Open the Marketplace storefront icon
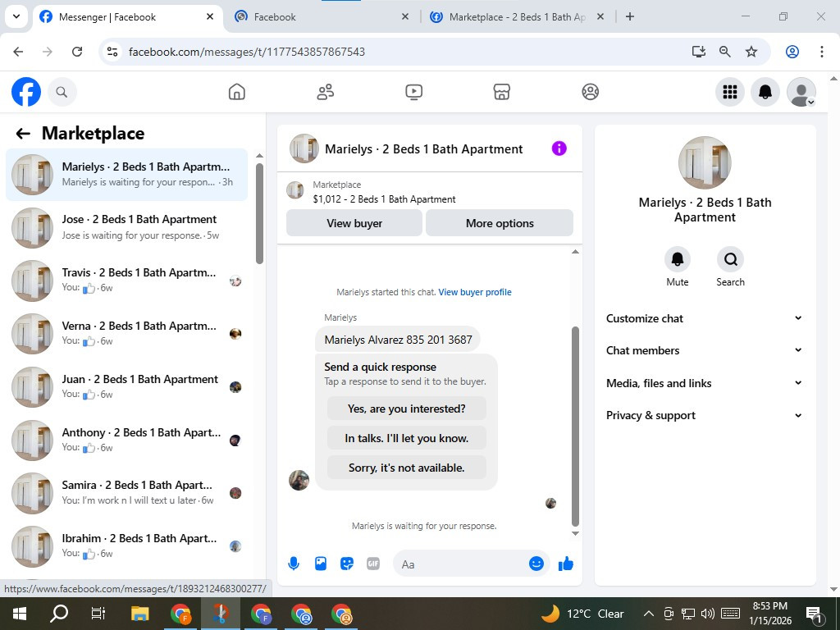Image resolution: width=840 pixels, height=630 pixels. click(x=501, y=92)
